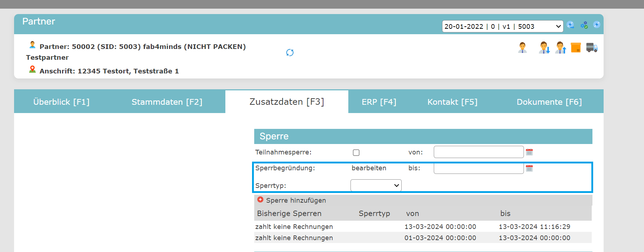Click the orange package box icon
644x252 pixels.
click(576, 48)
